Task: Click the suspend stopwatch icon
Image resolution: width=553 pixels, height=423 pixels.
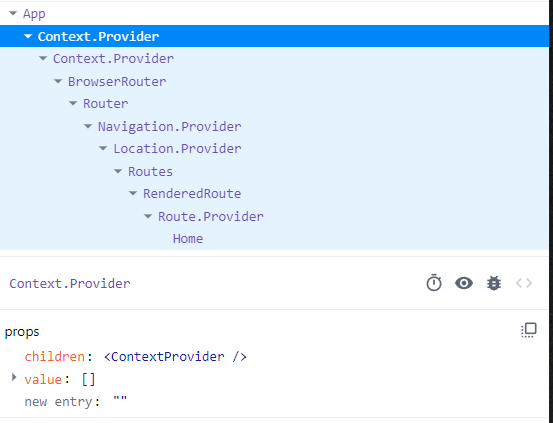Action: pos(434,283)
